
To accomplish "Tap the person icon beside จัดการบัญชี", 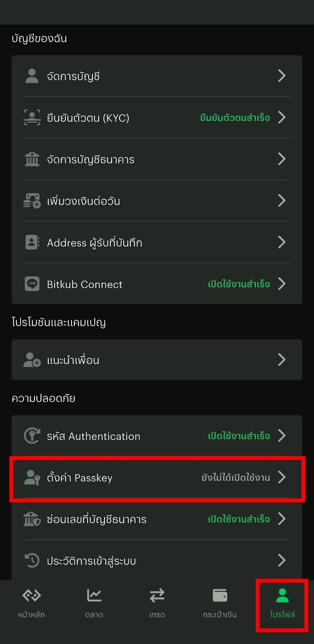I will [32, 76].
